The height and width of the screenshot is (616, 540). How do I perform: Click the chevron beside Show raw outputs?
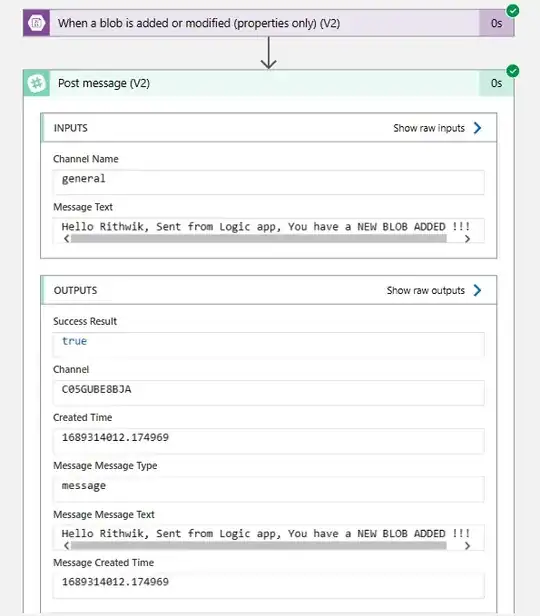[x=477, y=290]
